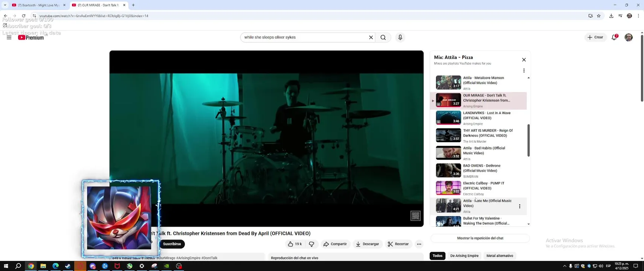Start voice search with the microphone
The width and height of the screenshot is (644, 271).
400,37
